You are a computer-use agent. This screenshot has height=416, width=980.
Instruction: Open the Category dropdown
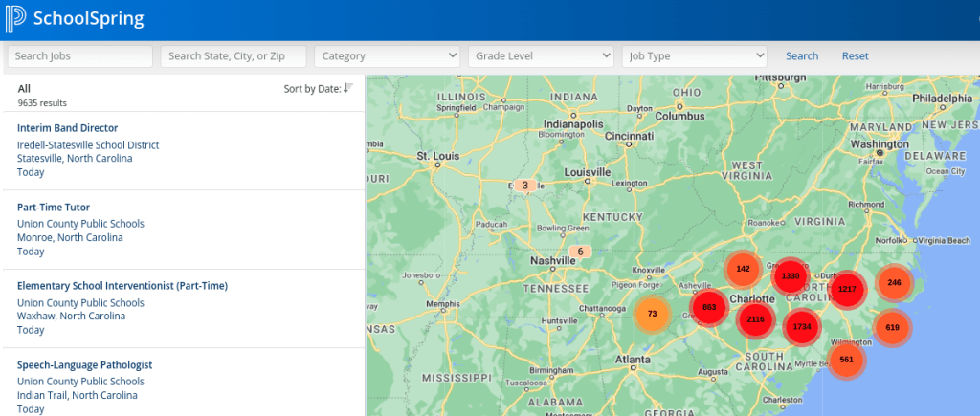387,56
